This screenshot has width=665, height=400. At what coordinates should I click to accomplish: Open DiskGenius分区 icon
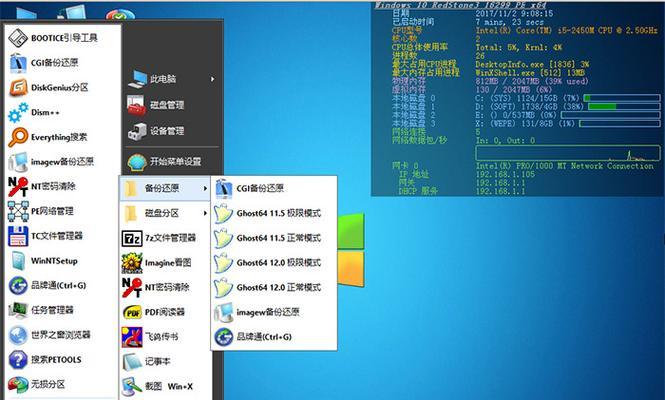click(18, 87)
